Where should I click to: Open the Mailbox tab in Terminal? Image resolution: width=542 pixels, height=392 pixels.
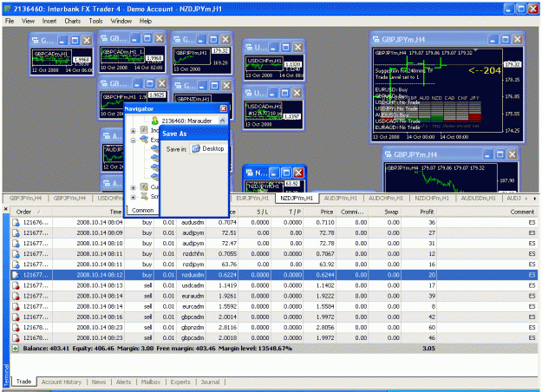tap(151, 382)
